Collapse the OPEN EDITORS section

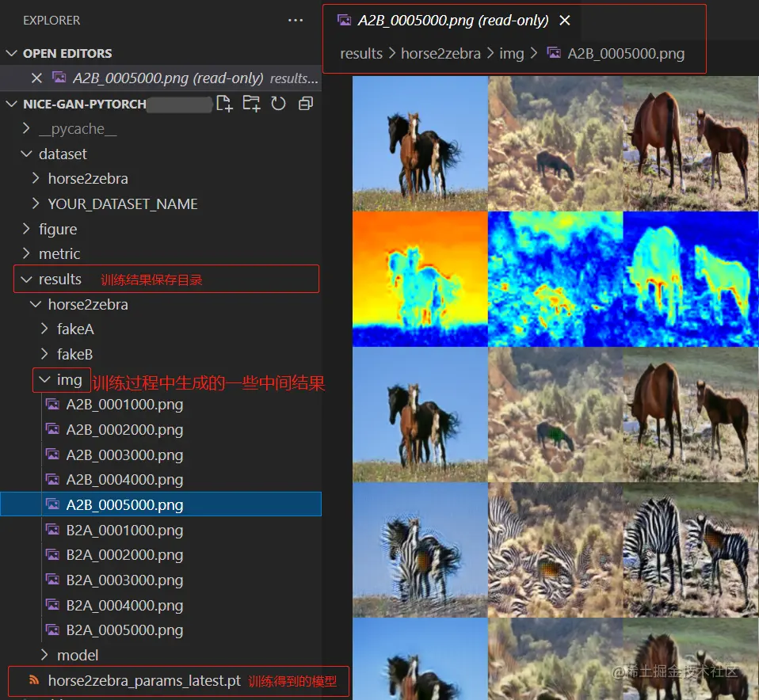tap(11, 53)
